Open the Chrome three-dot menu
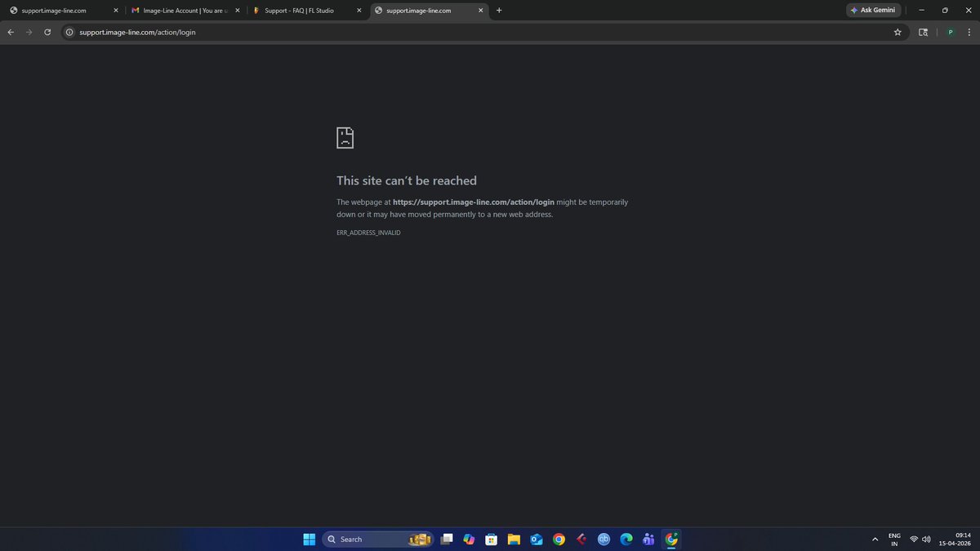Image resolution: width=980 pixels, height=551 pixels. click(970, 32)
